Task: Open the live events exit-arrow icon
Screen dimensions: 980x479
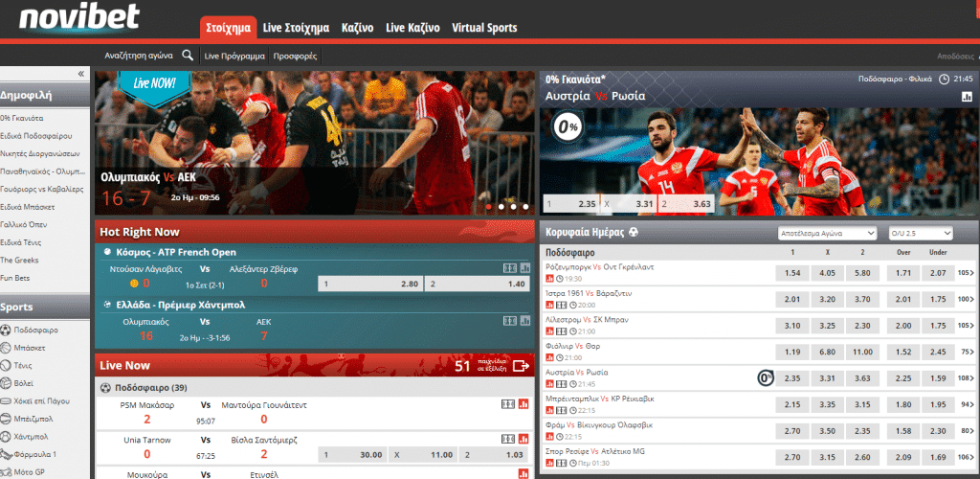Action: coord(521,365)
